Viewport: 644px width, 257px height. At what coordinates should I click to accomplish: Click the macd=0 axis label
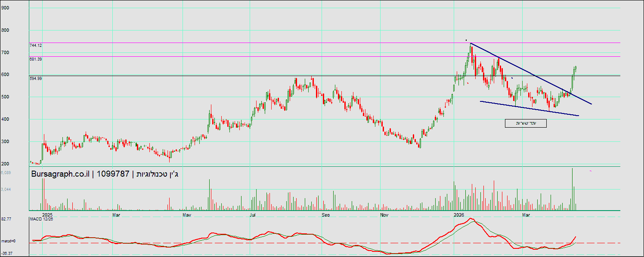pos(8,241)
